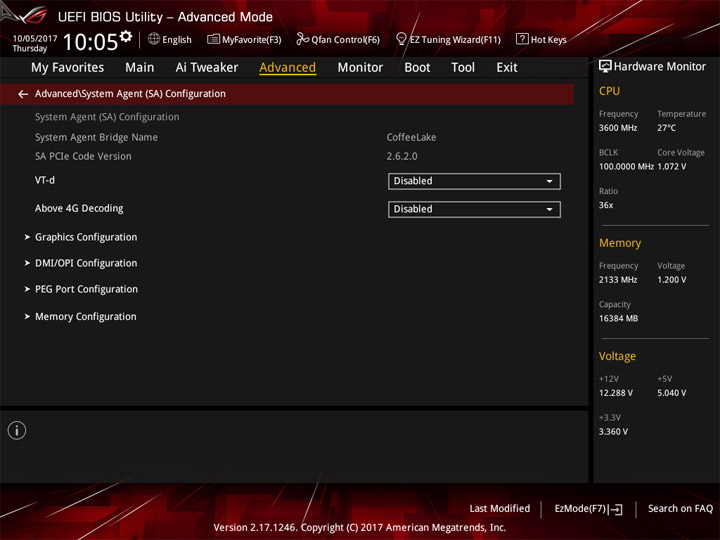This screenshot has width=720, height=540.
Task: Click the Hot Keys question mark icon
Action: pos(522,39)
